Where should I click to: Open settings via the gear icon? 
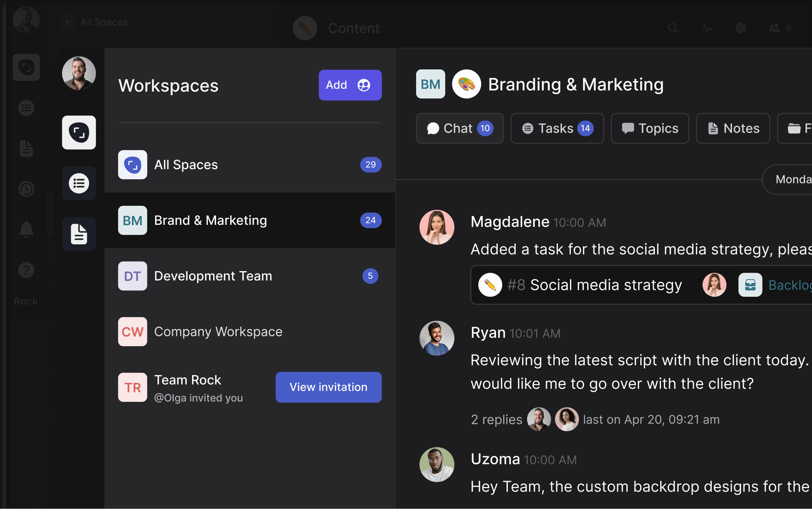(741, 28)
